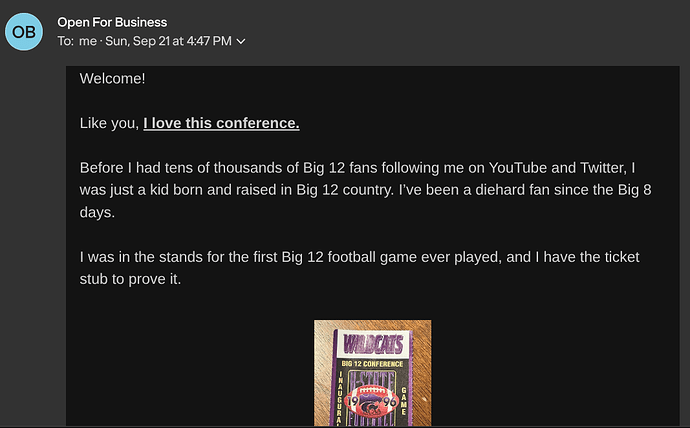Click the "Like you," text
This screenshot has height=428, width=690.
coord(109,124)
